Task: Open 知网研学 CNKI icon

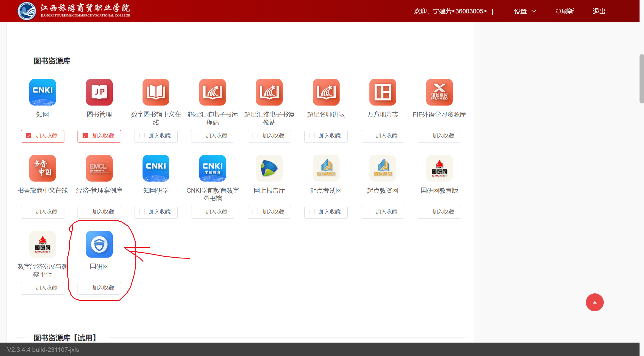Action: click(156, 168)
